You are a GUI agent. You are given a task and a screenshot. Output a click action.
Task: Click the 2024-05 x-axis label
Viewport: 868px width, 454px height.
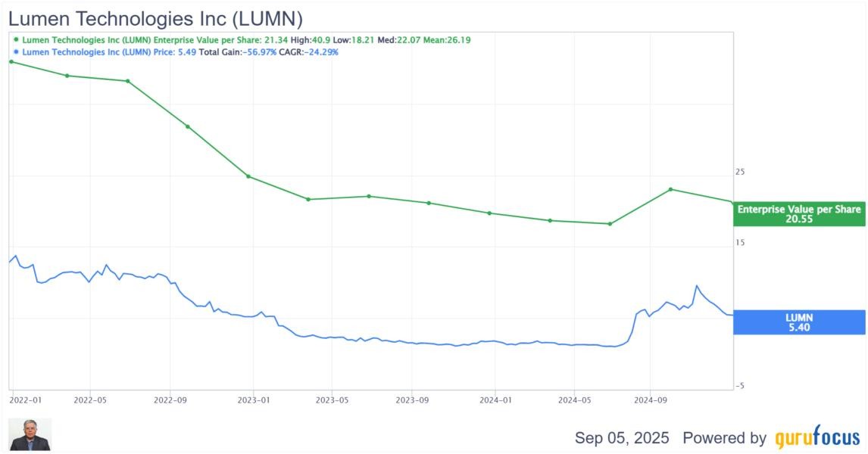pos(575,400)
